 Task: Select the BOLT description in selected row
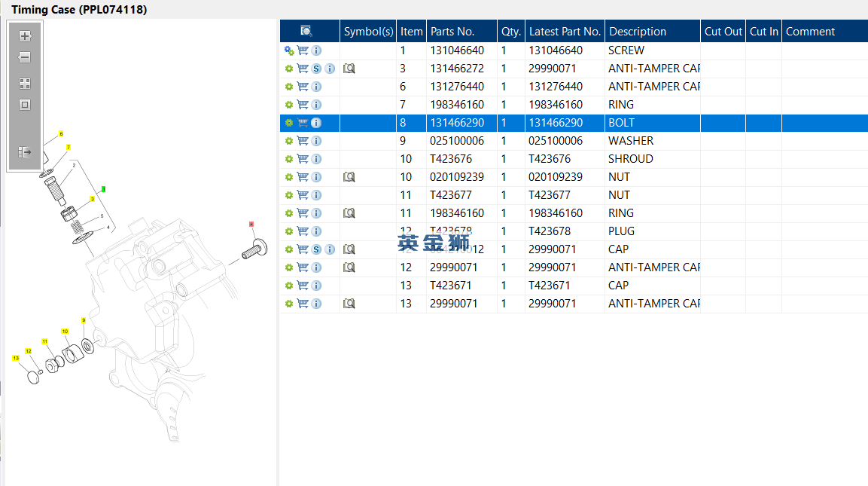[621, 123]
